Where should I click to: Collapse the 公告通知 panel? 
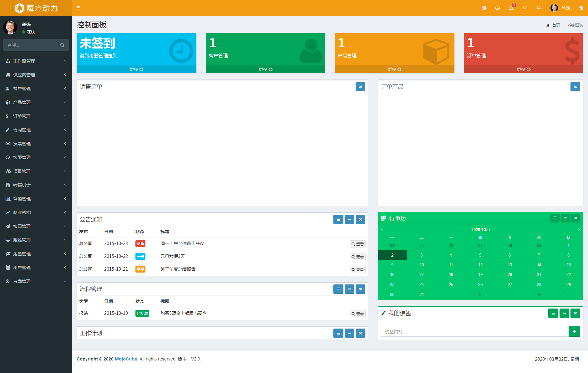(349, 219)
